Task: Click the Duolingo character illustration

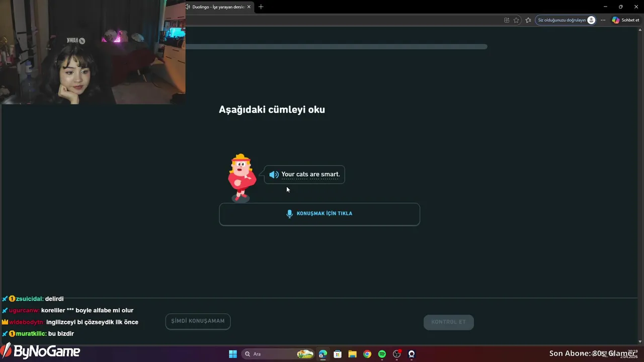Action: (242, 177)
